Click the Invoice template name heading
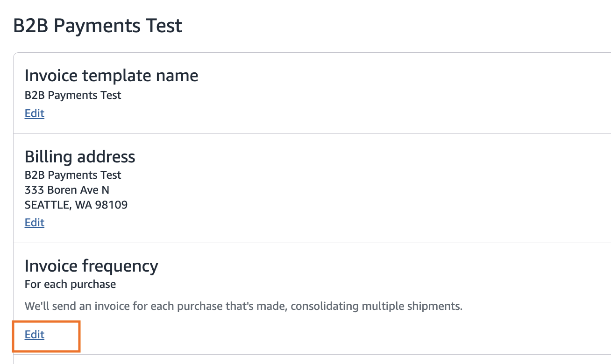The height and width of the screenshot is (364, 611). [x=111, y=75]
